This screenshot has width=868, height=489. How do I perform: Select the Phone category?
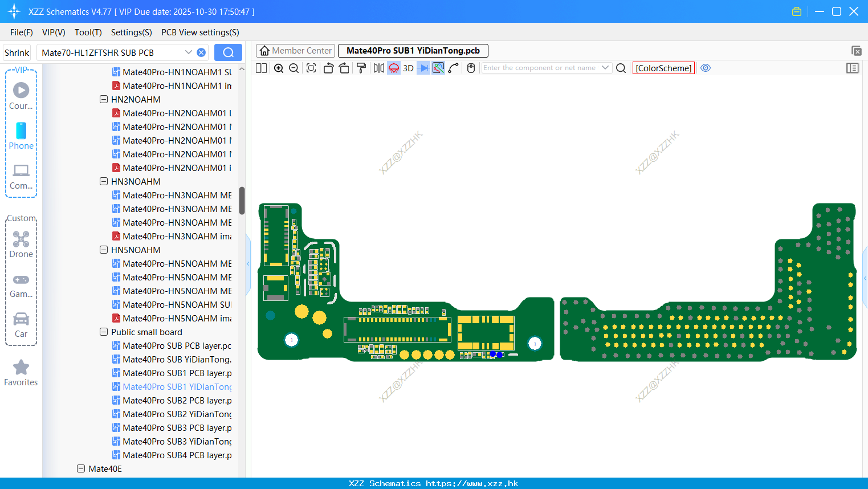pyautogui.click(x=21, y=136)
